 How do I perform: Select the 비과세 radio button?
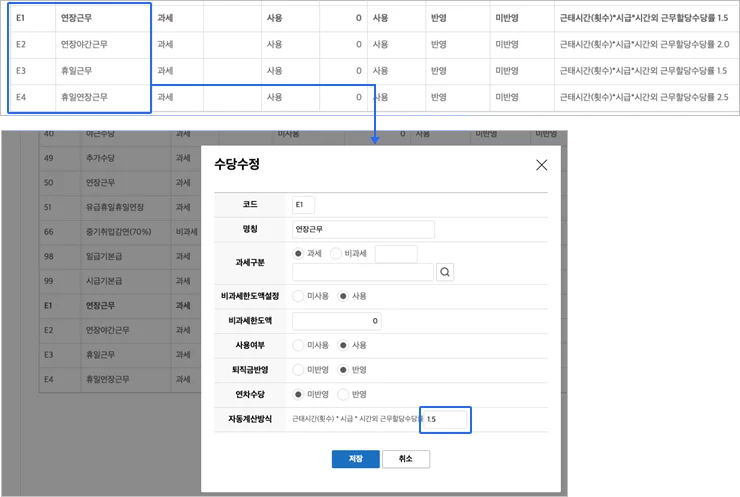[335, 254]
